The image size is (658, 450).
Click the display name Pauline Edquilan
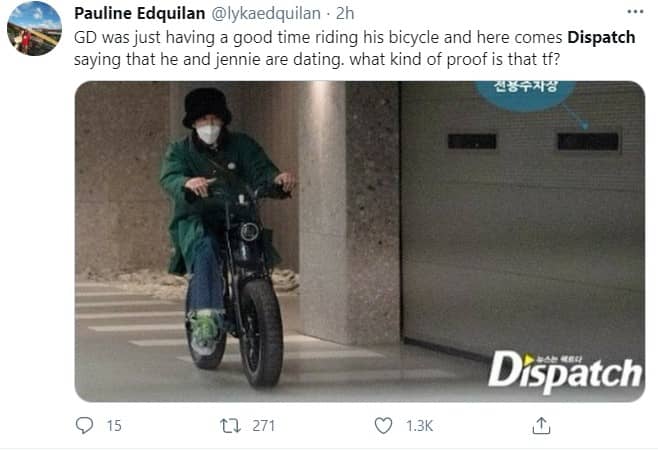coord(140,13)
